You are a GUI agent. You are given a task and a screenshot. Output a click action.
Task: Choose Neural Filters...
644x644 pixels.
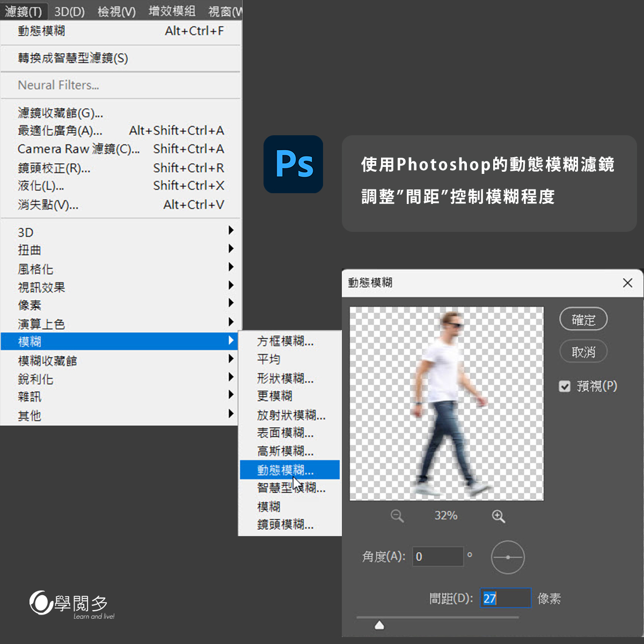121,85
